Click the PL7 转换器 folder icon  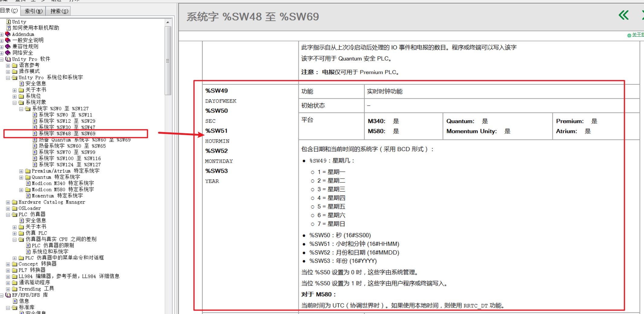(x=14, y=270)
